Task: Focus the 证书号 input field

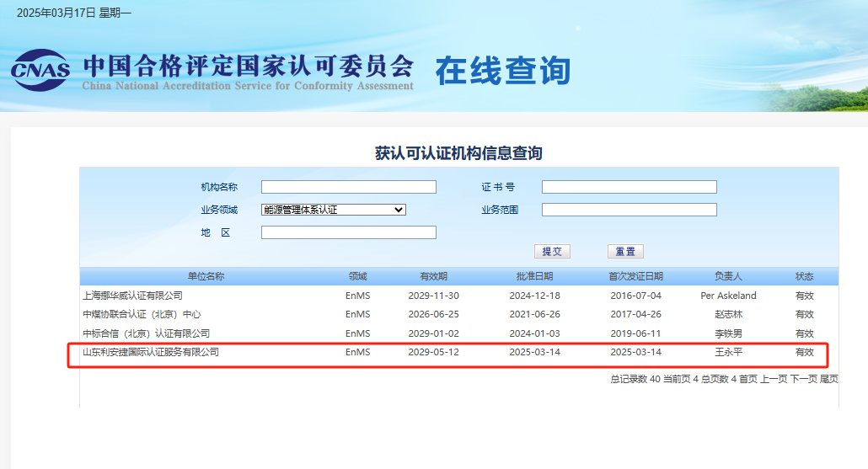Action: click(x=630, y=187)
